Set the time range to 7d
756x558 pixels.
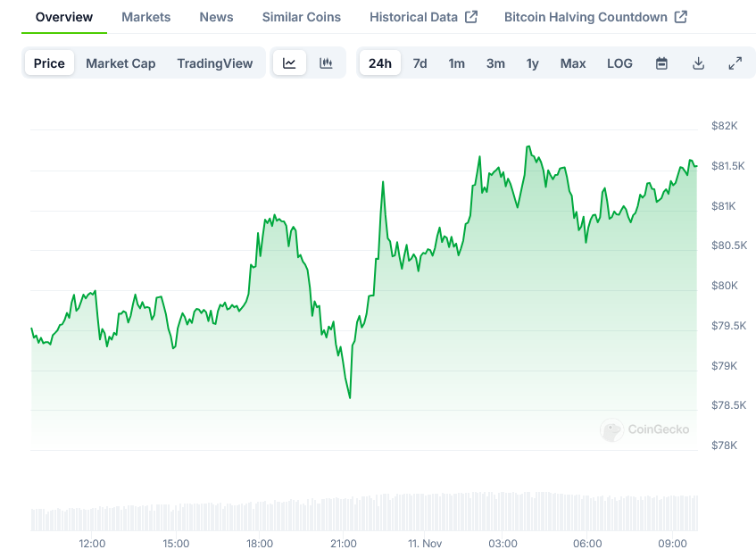pyautogui.click(x=420, y=63)
